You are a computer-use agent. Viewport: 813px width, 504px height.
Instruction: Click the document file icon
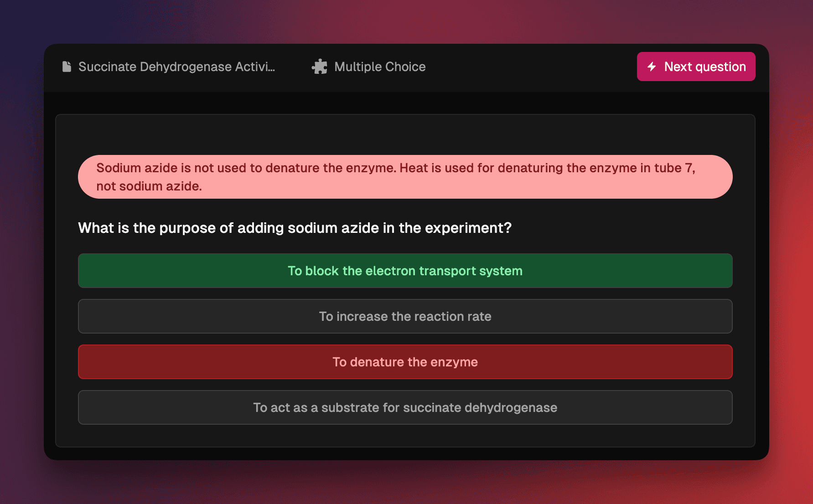[x=67, y=67]
